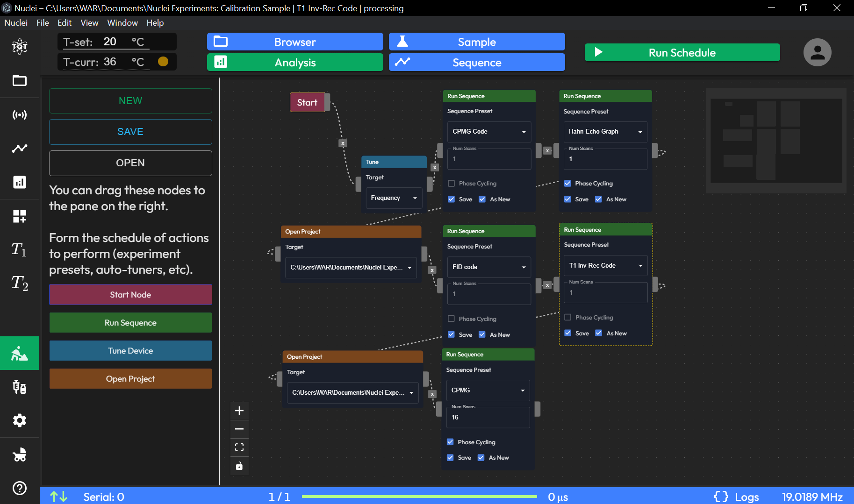Open the help question-mark icon
Viewport: 854px width, 504px height.
click(20, 488)
